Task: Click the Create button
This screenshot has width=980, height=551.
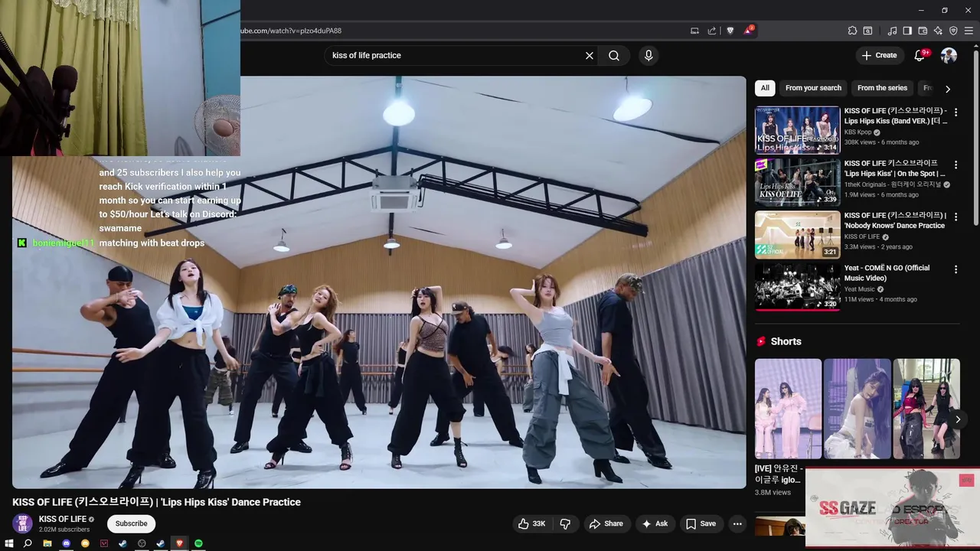Action: coord(879,55)
